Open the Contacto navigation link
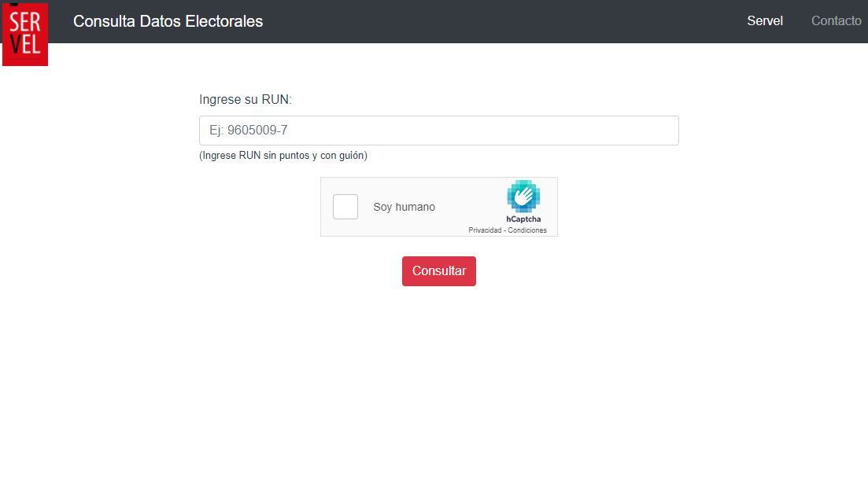 pyautogui.click(x=836, y=21)
